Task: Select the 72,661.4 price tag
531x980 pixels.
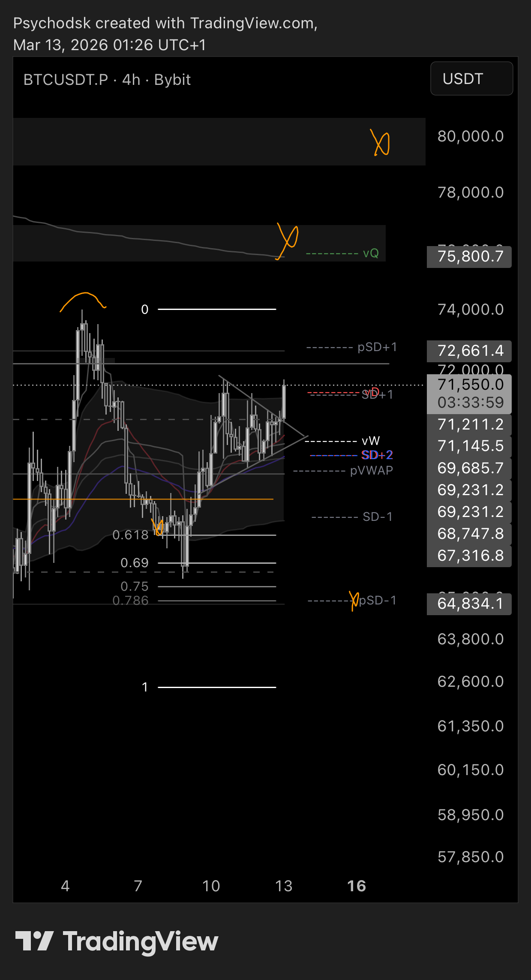Action: coord(469,351)
